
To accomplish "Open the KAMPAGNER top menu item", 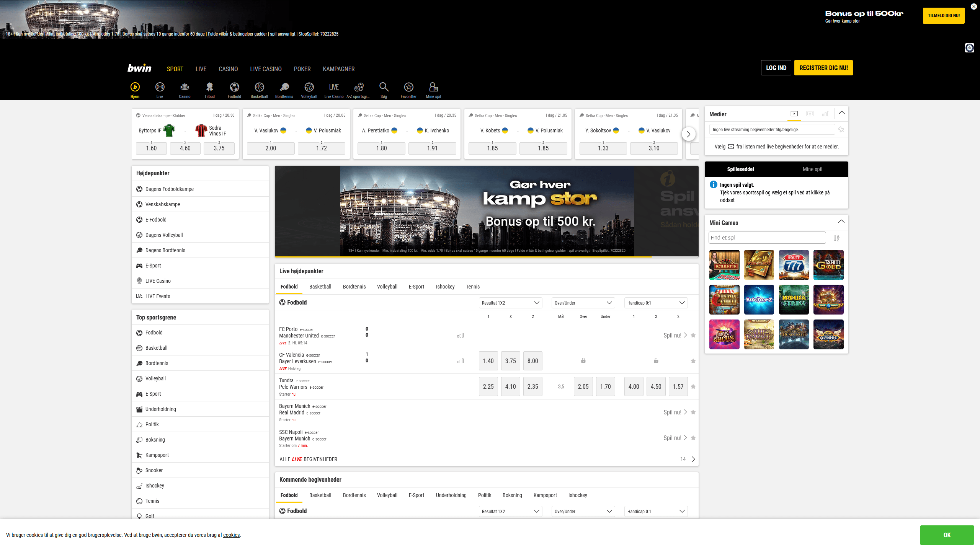I will tap(339, 69).
